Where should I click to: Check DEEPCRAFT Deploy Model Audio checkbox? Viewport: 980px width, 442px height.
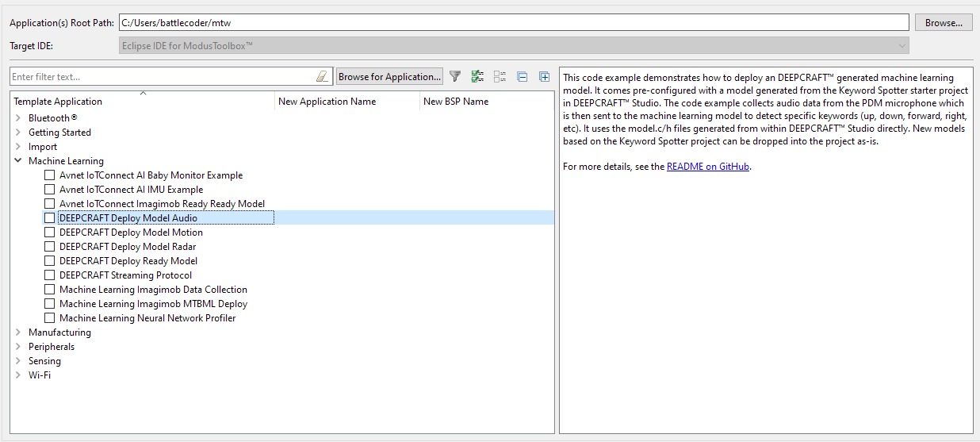click(x=50, y=218)
